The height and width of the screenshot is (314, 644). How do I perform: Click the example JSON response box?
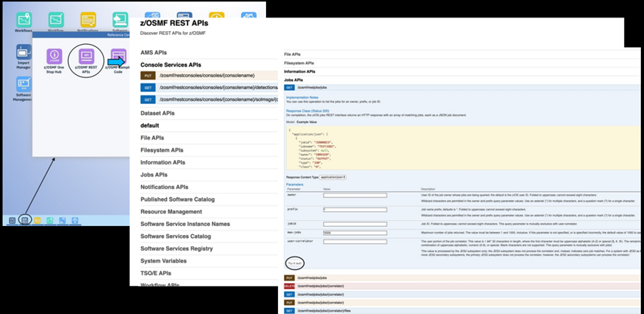(463, 149)
